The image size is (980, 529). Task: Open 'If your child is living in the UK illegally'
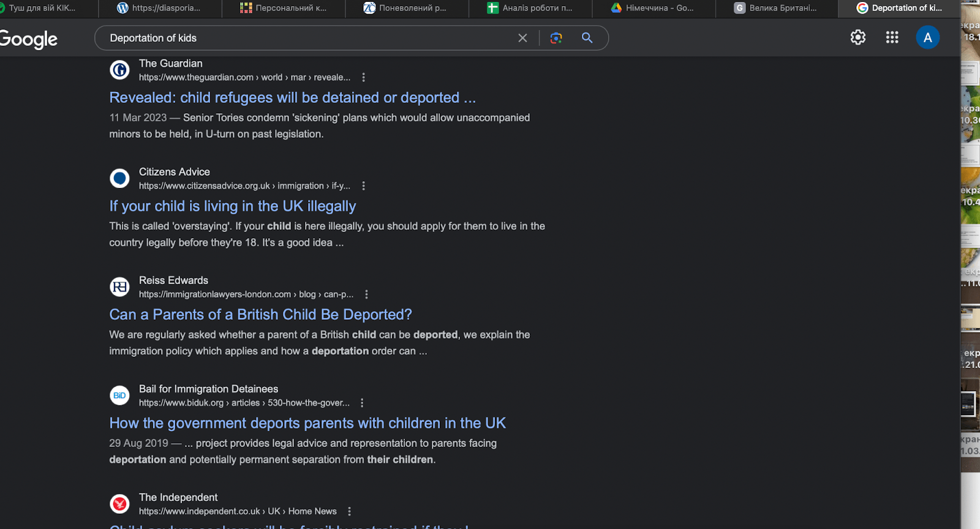232,206
